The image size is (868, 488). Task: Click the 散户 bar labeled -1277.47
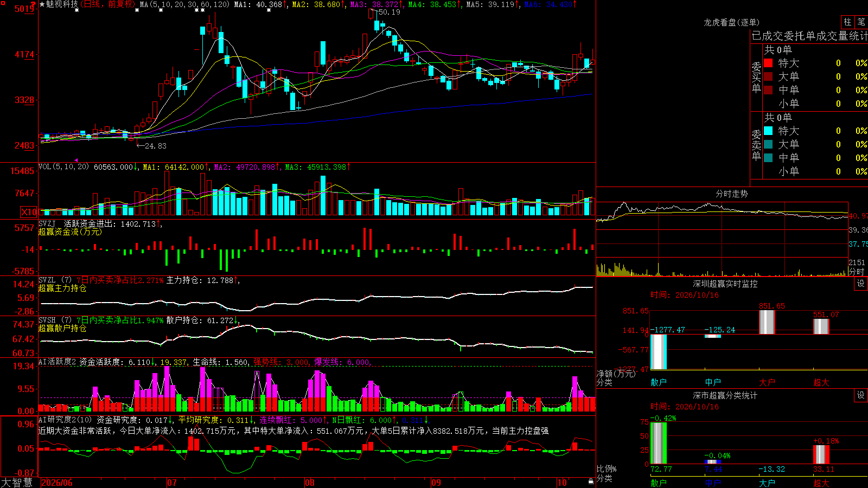coord(659,352)
